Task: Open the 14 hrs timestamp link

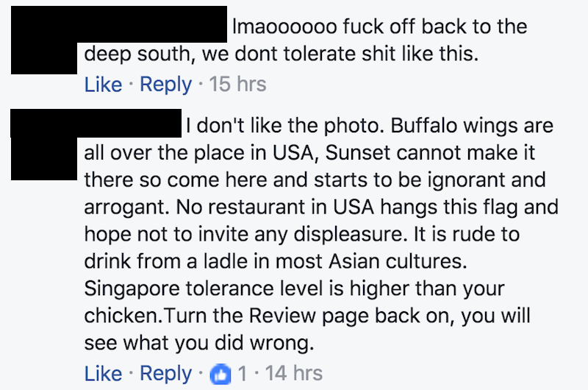Action: pyautogui.click(x=293, y=373)
